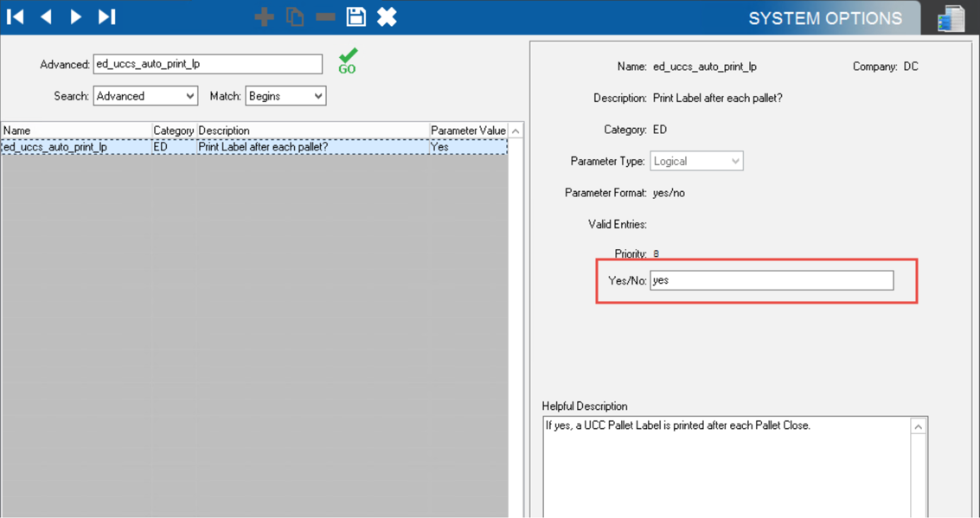Image resolution: width=980 pixels, height=518 pixels.
Task: Expand the Parameter Type dropdown
Action: (x=696, y=162)
